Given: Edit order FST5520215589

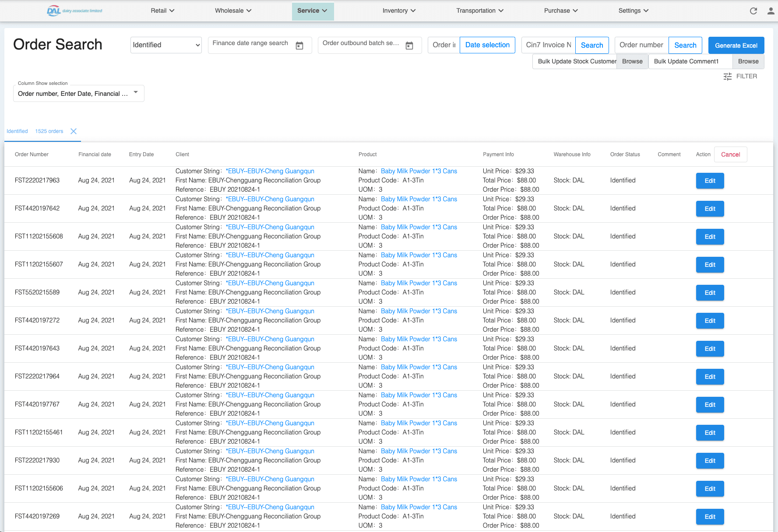Looking at the screenshot, I should click(x=710, y=293).
